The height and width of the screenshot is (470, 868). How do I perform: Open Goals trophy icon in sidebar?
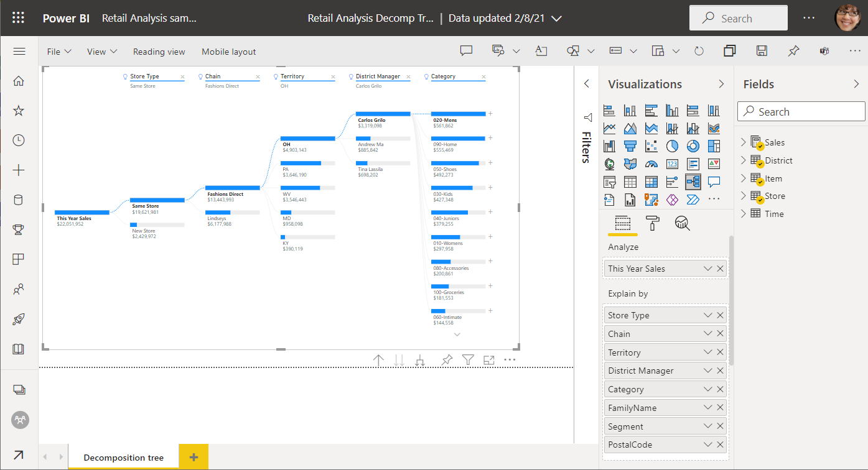click(x=19, y=230)
